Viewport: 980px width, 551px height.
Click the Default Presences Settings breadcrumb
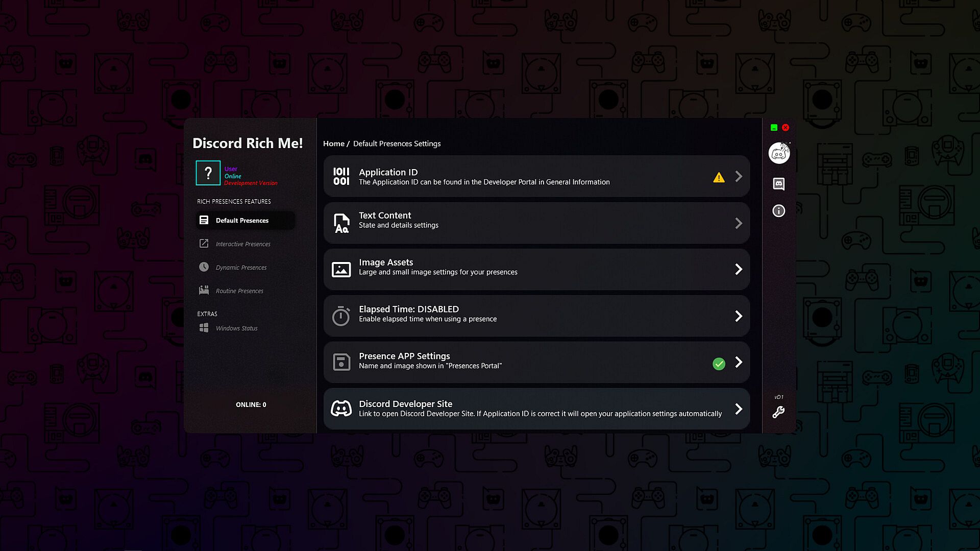(x=397, y=143)
